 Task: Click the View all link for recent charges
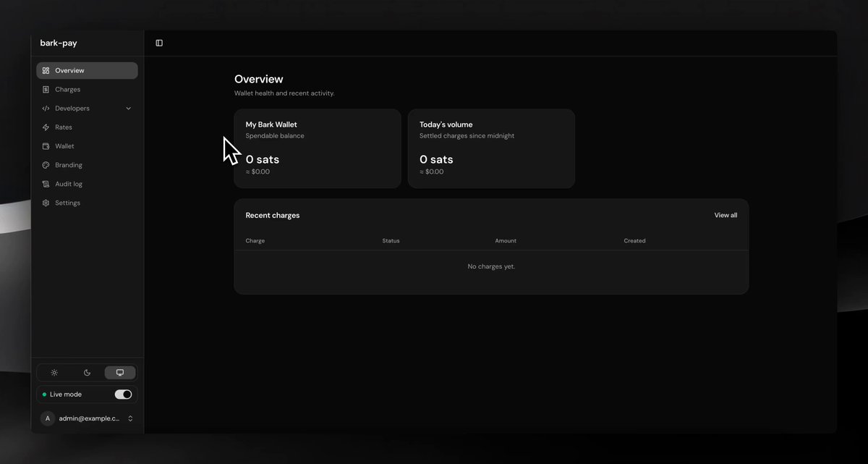(726, 215)
